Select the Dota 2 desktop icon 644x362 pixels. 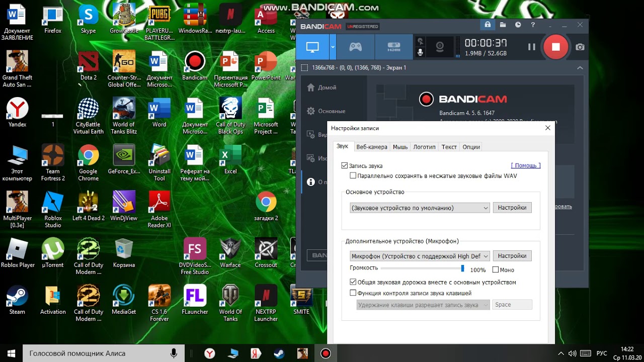point(89,66)
